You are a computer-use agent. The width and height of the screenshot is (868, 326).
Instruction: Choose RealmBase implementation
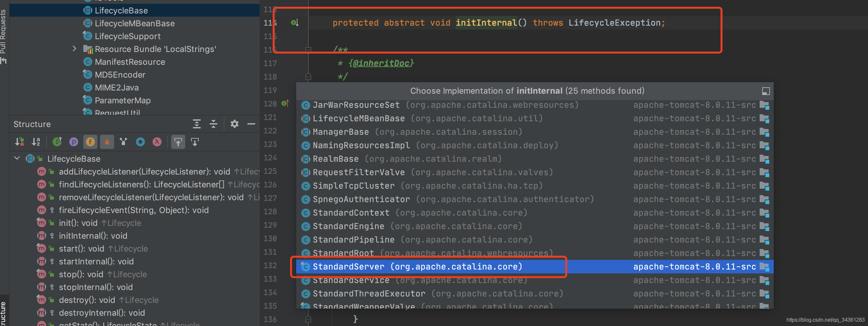point(534,159)
